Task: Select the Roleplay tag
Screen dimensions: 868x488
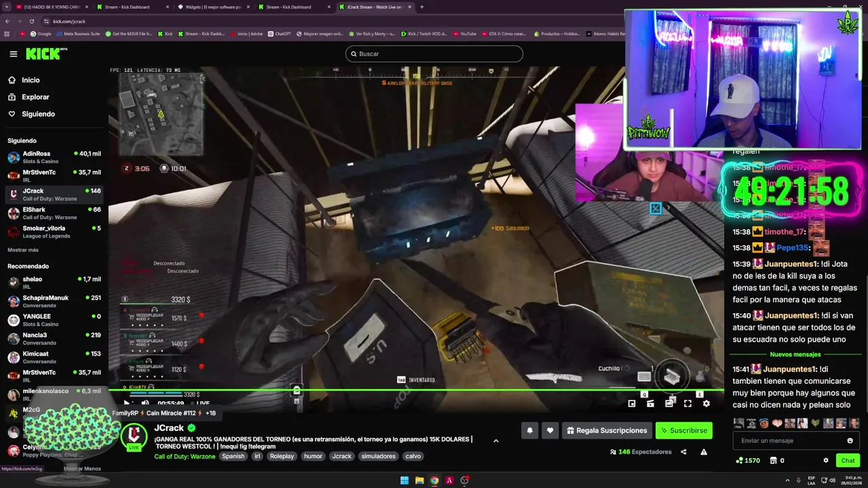Action: click(282, 456)
